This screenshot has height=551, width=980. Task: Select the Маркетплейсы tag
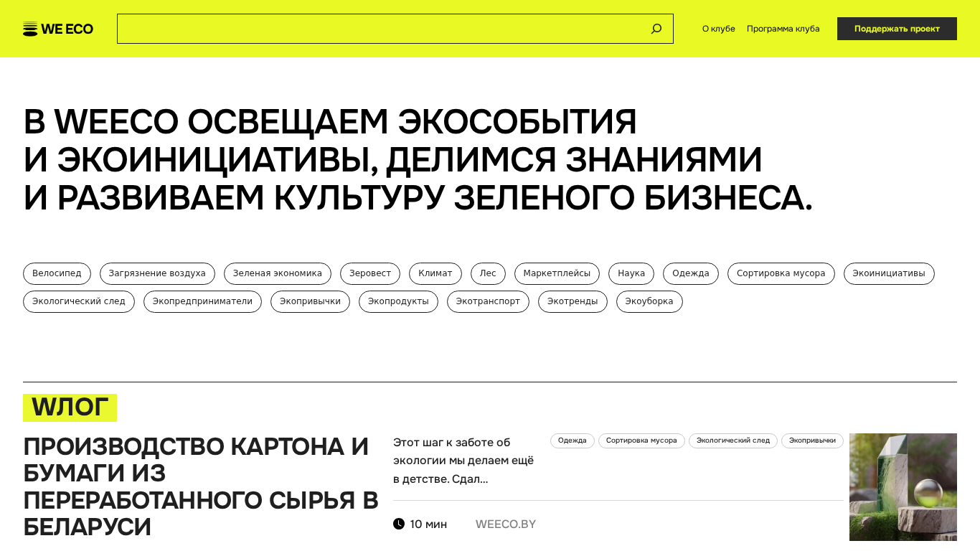(557, 273)
